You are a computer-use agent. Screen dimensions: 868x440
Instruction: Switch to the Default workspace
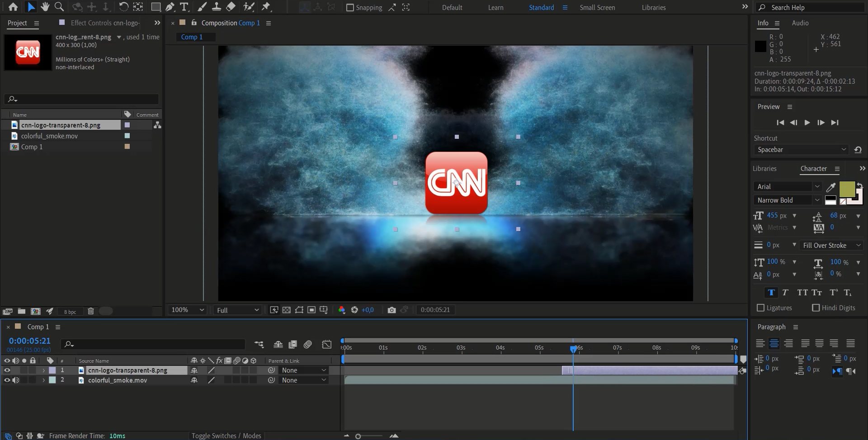pyautogui.click(x=452, y=8)
